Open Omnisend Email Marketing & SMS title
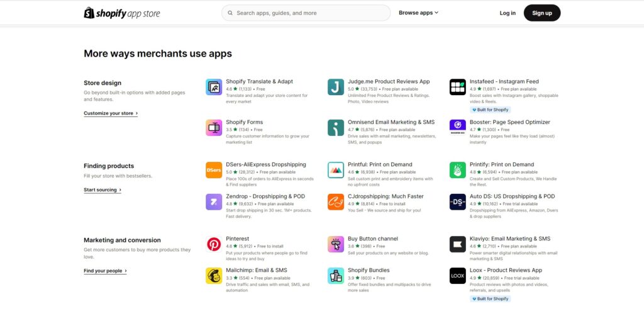644x311 pixels. coord(391,122)
